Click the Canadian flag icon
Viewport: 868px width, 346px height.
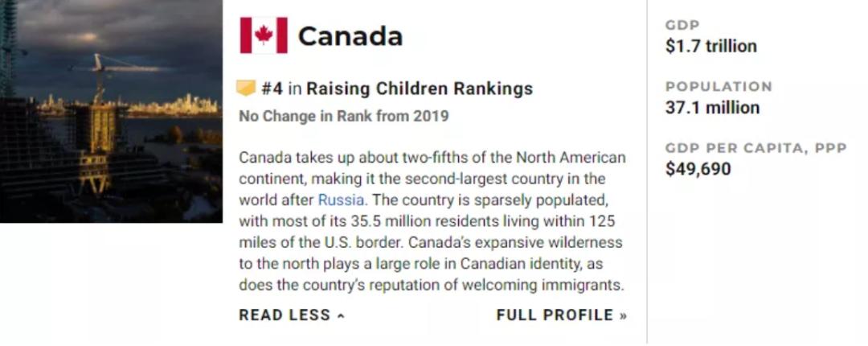(263, 35)
